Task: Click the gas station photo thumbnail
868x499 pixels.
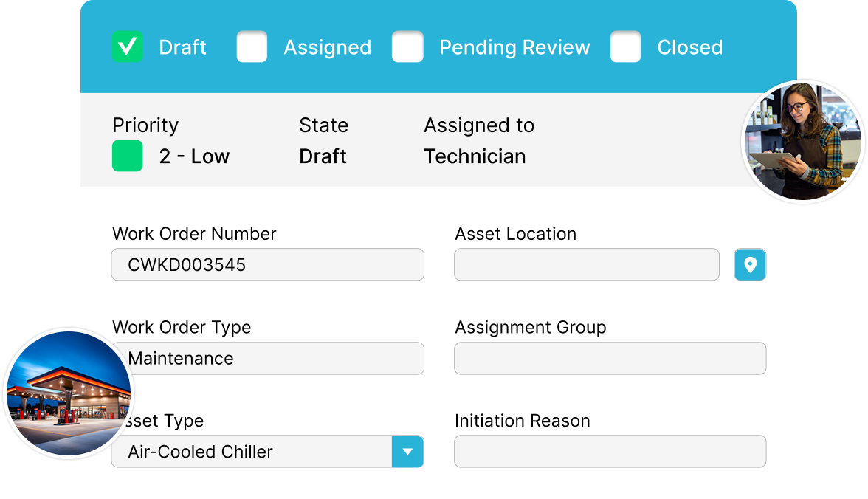Action: point(68,393)
